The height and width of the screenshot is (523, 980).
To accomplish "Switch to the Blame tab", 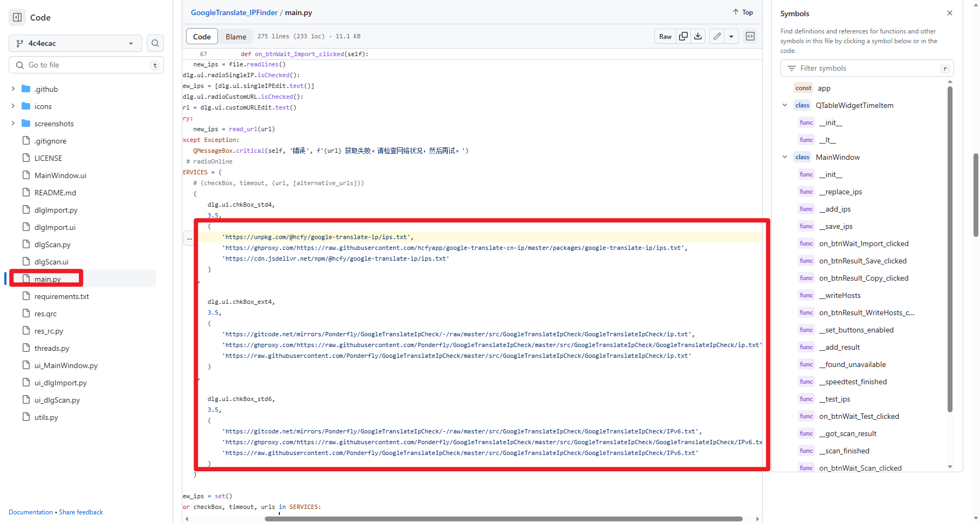I will pos(236,36).
